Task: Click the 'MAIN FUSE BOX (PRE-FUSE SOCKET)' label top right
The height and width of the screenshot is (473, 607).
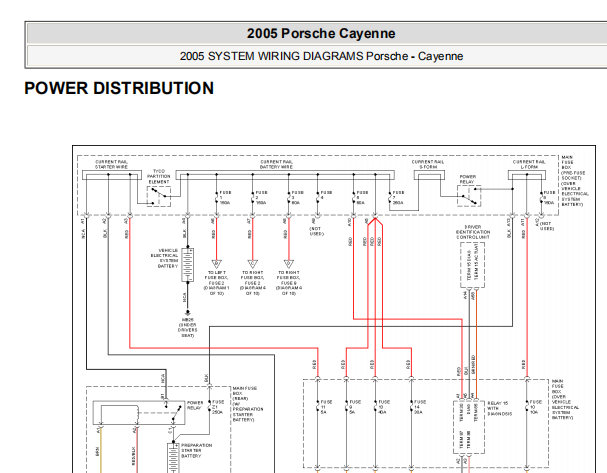Action: tap(575, 180)
